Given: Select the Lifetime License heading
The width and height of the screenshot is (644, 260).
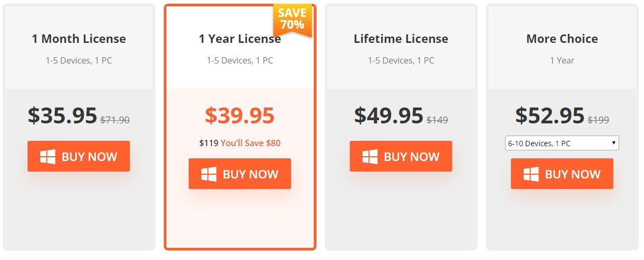Looking at the screenshot, I should [x=401, y=39].
